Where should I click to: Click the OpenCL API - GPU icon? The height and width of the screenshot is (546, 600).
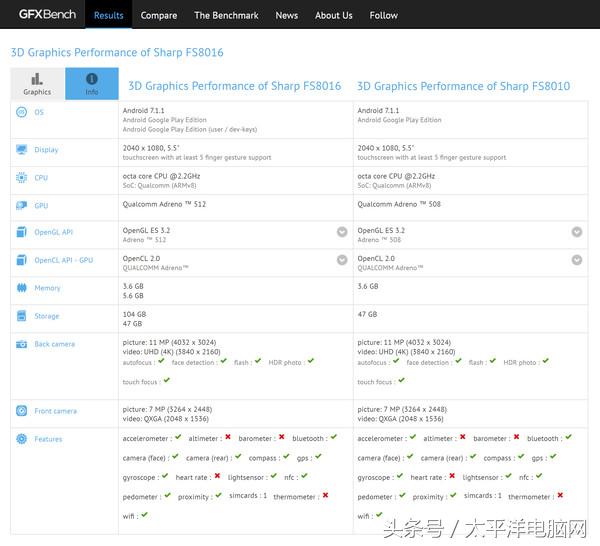(x=21, y=260)
